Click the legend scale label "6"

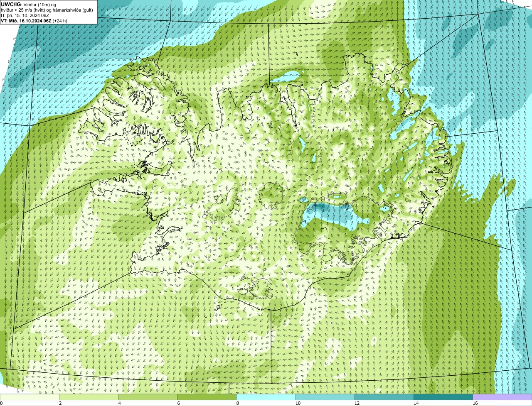coord(178,403)
